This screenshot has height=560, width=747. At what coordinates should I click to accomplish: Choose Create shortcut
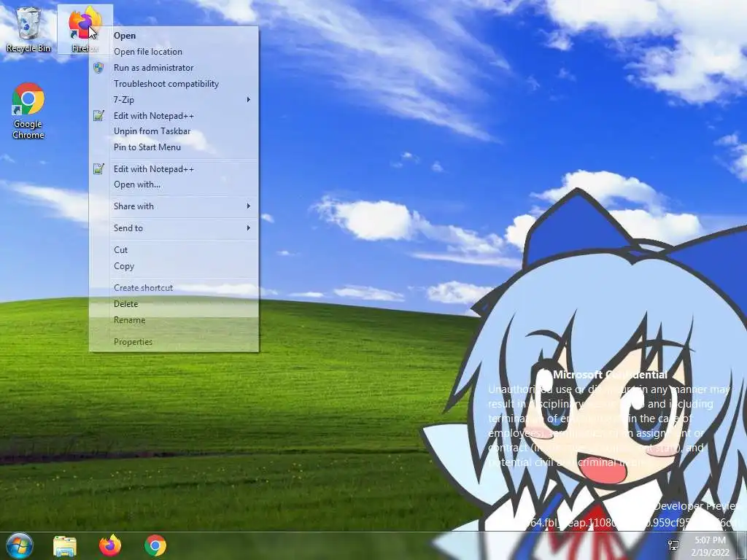coord(174,287)
